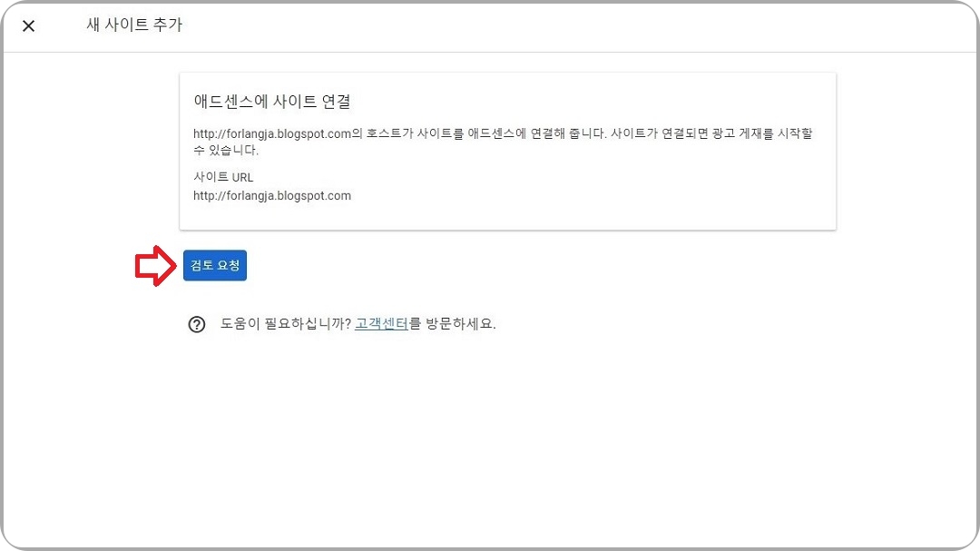Open the 고객센터 help center link

pyautogui.click(x=380, y=323)
